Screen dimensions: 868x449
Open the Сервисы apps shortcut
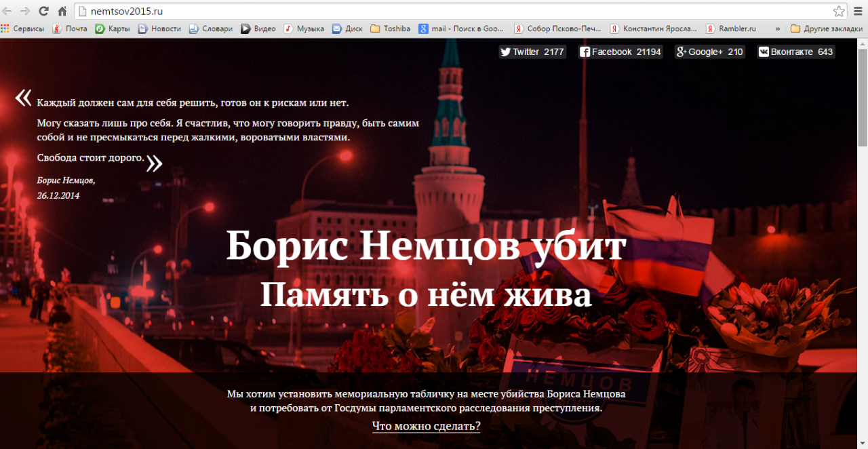[x=23, y=28]
